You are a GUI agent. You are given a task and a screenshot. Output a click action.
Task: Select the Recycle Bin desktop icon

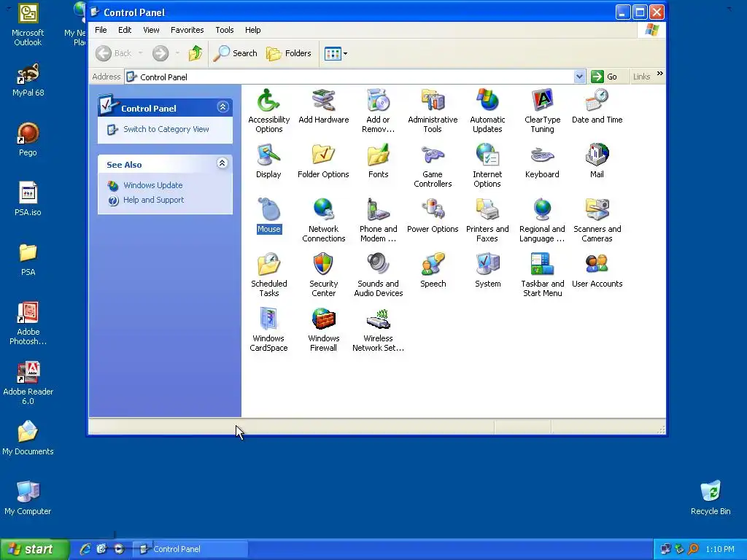tap(711, 497)
